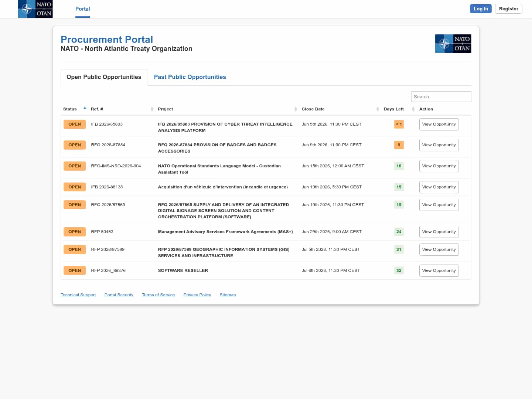Click the NATO OTAN logo in header
This screenshot has width=532, height=399.
coord(35,9)
